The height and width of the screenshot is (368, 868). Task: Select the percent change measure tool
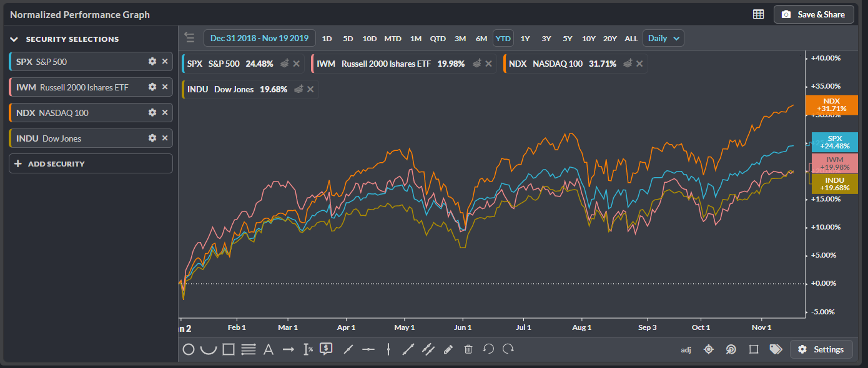[x=308, y=349]
